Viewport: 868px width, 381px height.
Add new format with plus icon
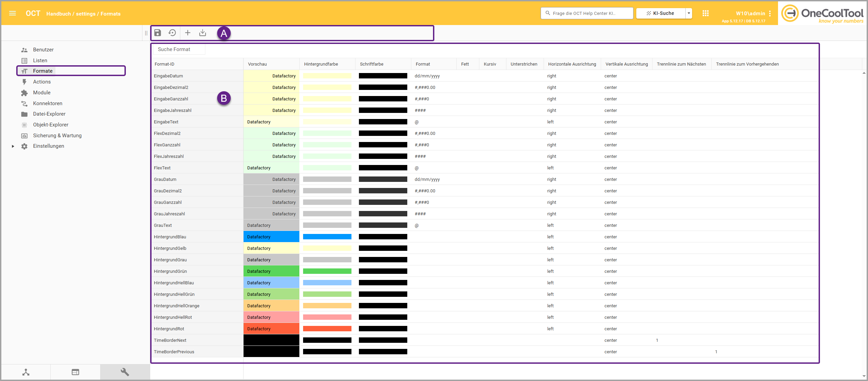coord(188,33)
